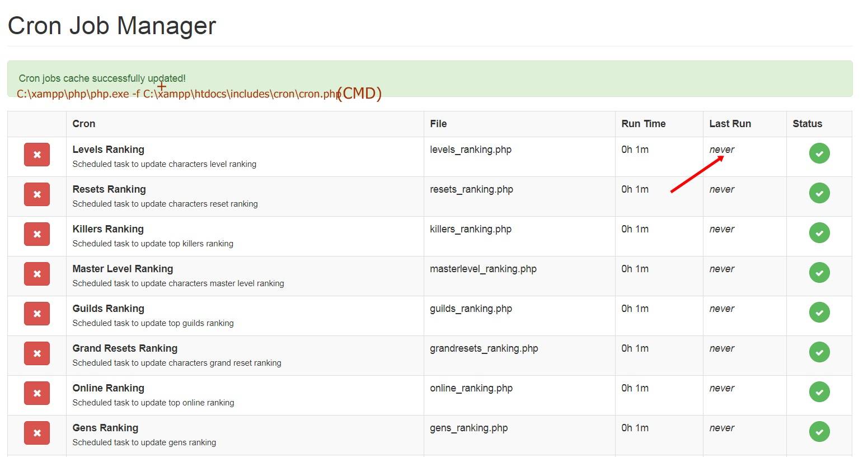Click 'never' last run for Resets Ranking
The width and height of the screenshot is (868, 457).
click(722, 189)
